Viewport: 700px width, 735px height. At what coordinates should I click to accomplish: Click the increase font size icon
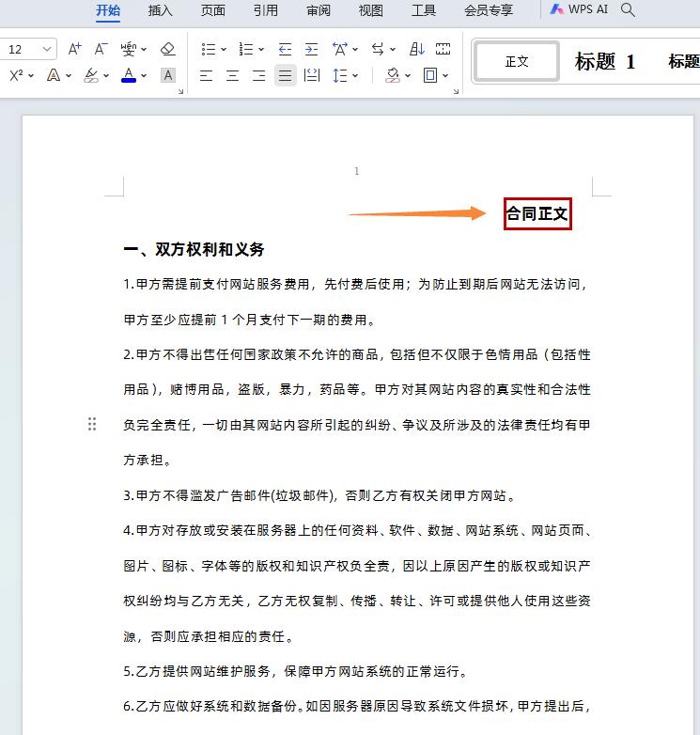(x=74, y=49)
